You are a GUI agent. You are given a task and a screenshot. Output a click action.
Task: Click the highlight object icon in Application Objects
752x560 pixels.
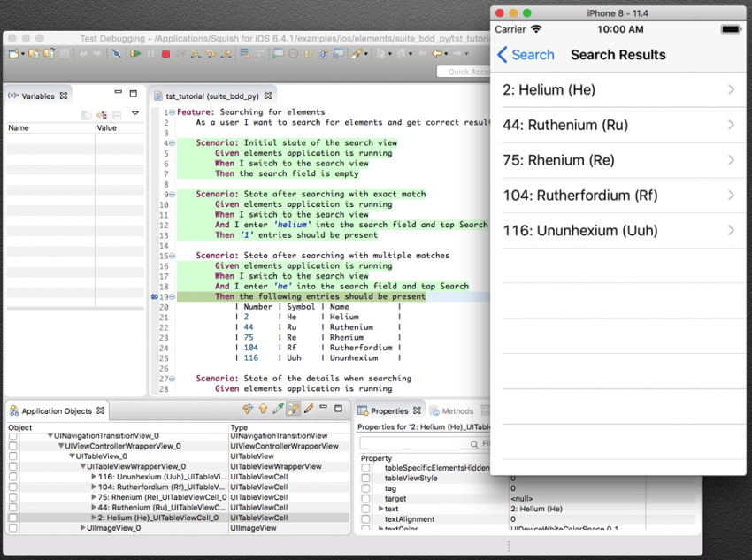pyautogui.click(x=292, y=408)
